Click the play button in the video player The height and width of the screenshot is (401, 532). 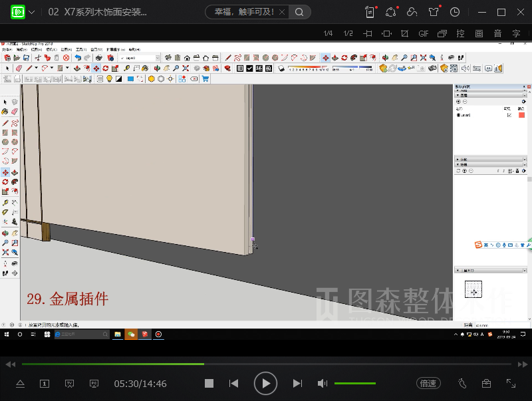tap(265, 384)
